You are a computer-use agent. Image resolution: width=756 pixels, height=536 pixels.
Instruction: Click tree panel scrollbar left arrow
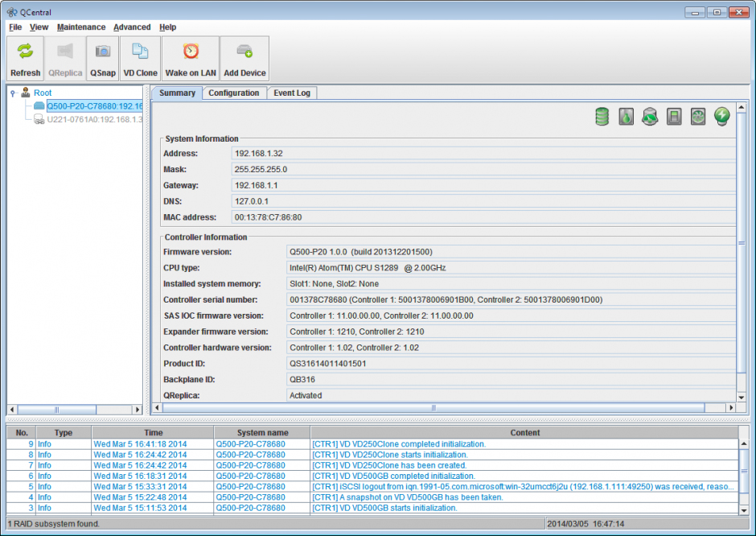point(13,410)
